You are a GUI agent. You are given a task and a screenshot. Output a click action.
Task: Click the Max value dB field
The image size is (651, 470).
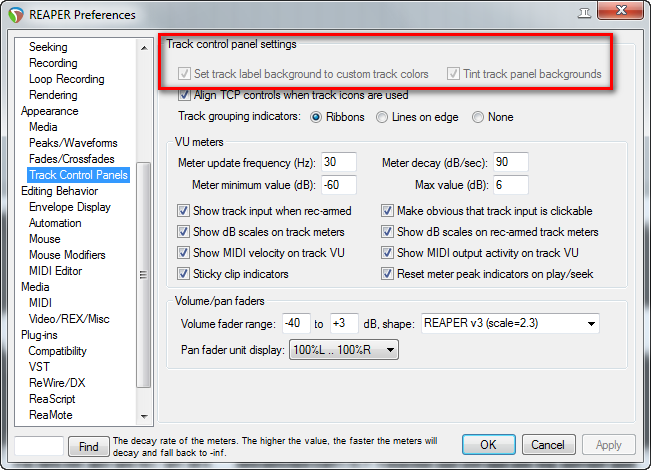(x=511, y=185)
